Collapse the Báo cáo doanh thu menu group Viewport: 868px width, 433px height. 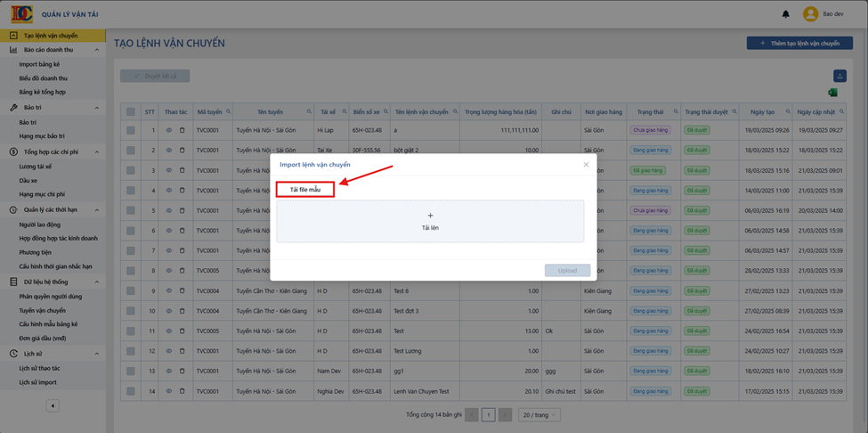coord(97,50)
